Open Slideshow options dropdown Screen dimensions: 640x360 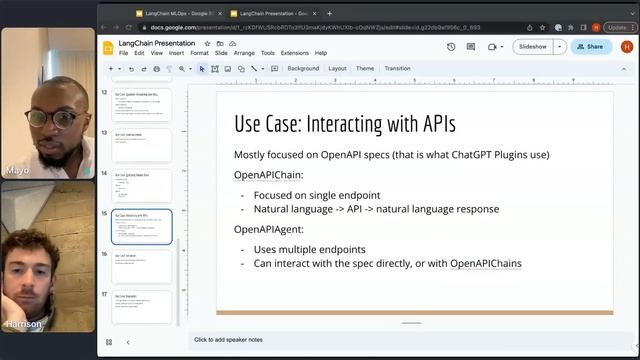point(560,47)
